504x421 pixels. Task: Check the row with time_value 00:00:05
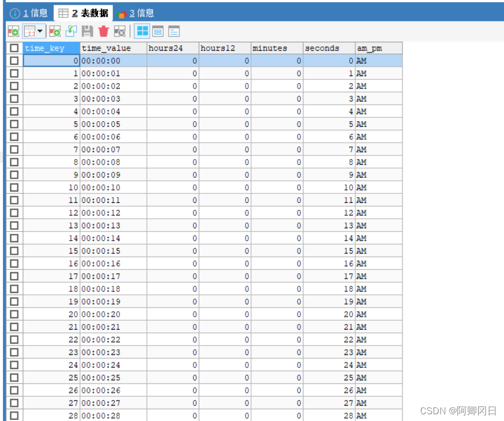(14, 124)
